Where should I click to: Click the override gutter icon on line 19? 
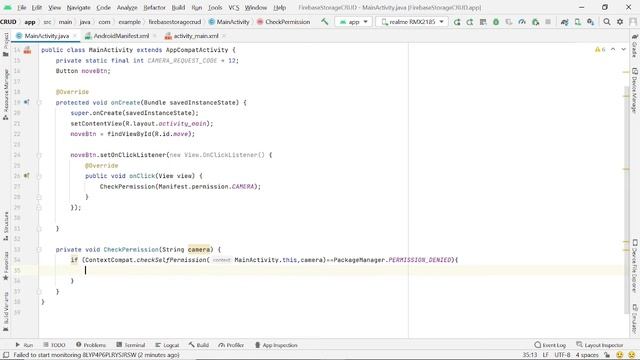(x=27, y=102)
